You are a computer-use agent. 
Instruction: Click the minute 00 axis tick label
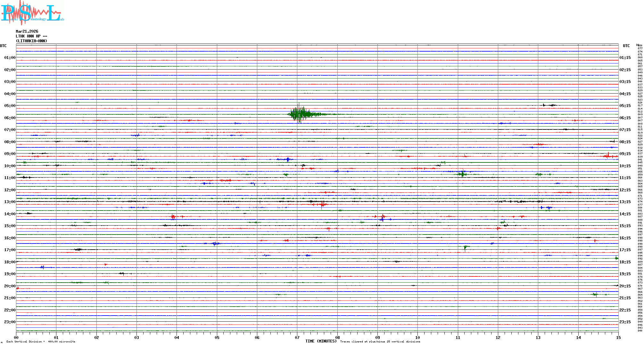(16, 338)
